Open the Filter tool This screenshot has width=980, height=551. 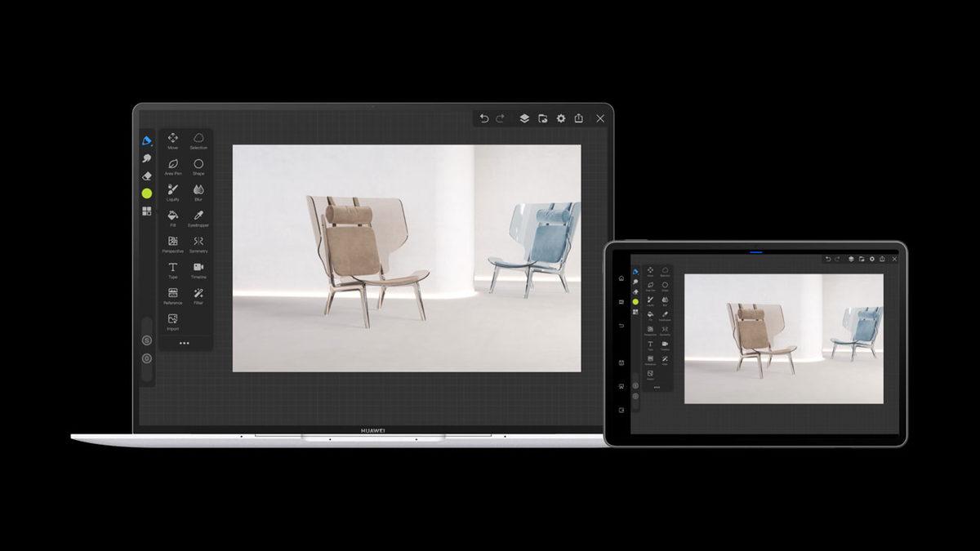(198, 292)
